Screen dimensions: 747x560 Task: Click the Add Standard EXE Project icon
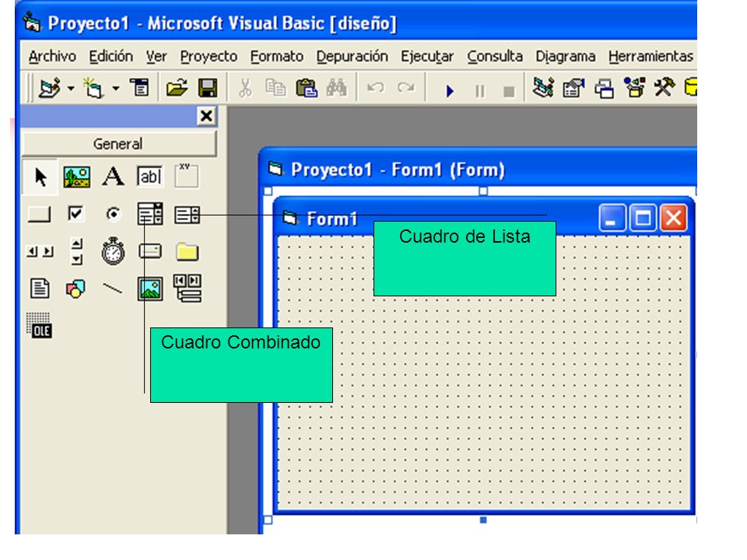coord(50,88)
